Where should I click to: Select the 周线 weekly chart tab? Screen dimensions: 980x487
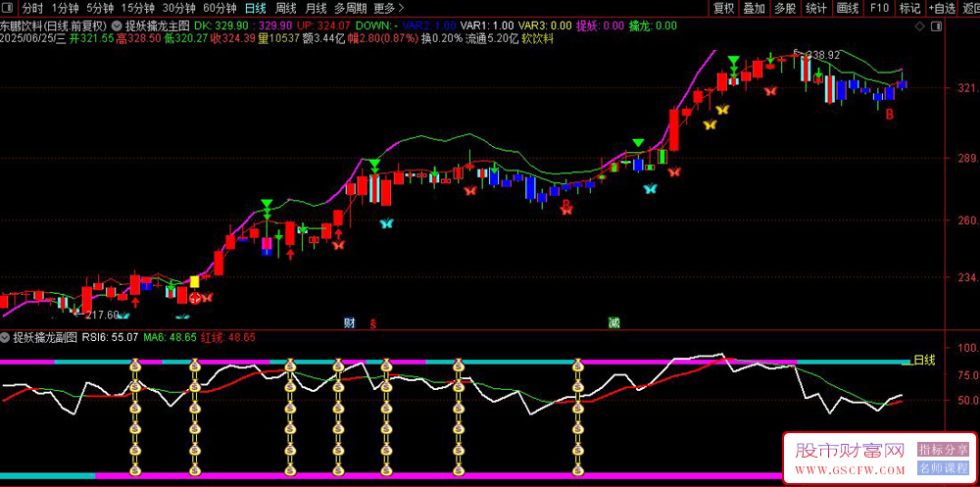coord(285,8)
